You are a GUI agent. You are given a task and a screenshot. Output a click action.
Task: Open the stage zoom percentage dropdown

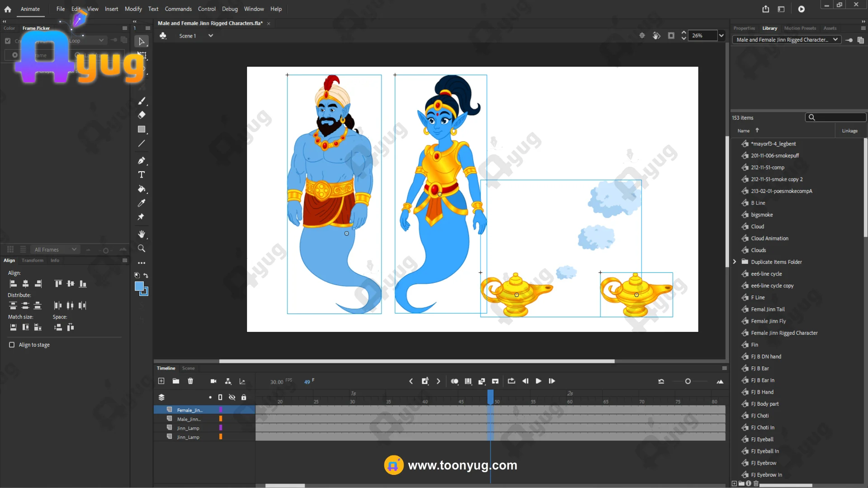coord(722,36)
